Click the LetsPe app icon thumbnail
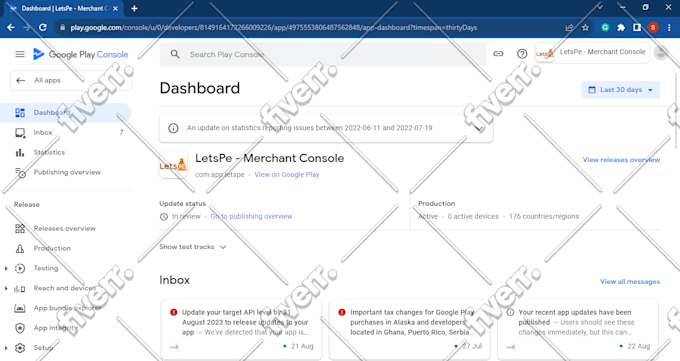The height and width of the screenshot is (361, 680). (173, 165)
